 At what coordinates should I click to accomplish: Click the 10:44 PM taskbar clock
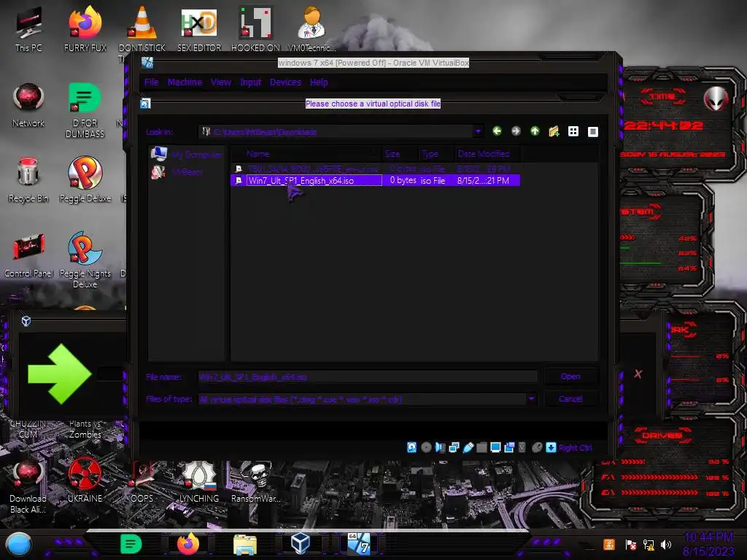coord(708,537)
